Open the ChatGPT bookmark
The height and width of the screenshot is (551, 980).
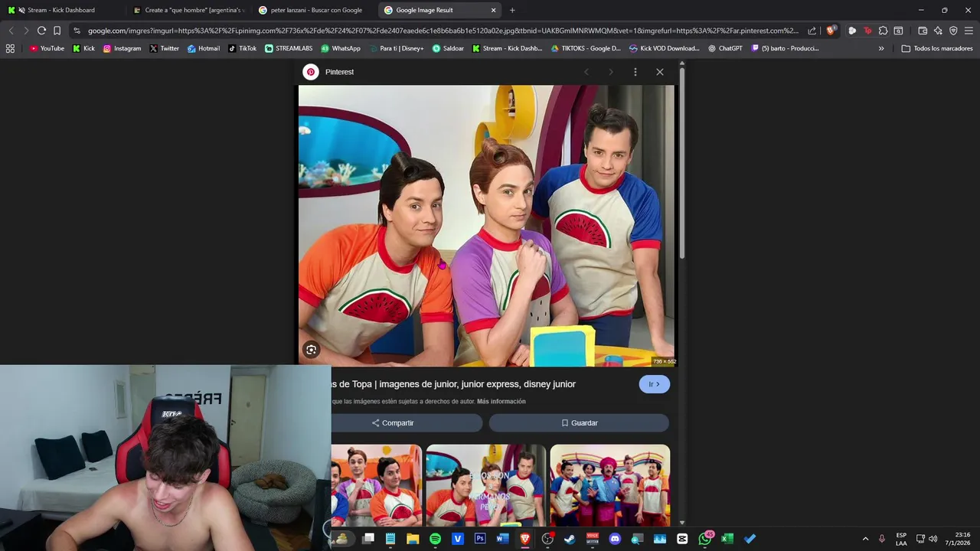725,48
